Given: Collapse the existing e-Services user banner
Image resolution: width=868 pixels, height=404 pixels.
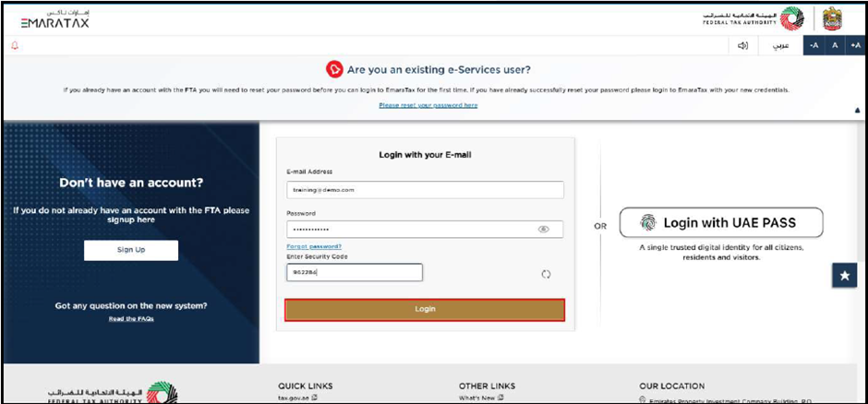Looking at the screenshot, I should coord(857,110).
